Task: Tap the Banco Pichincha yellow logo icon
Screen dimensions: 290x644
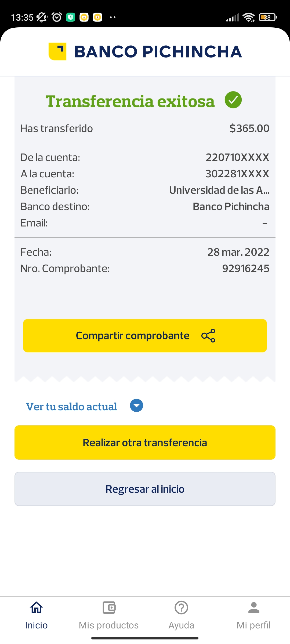Action: 57,52
